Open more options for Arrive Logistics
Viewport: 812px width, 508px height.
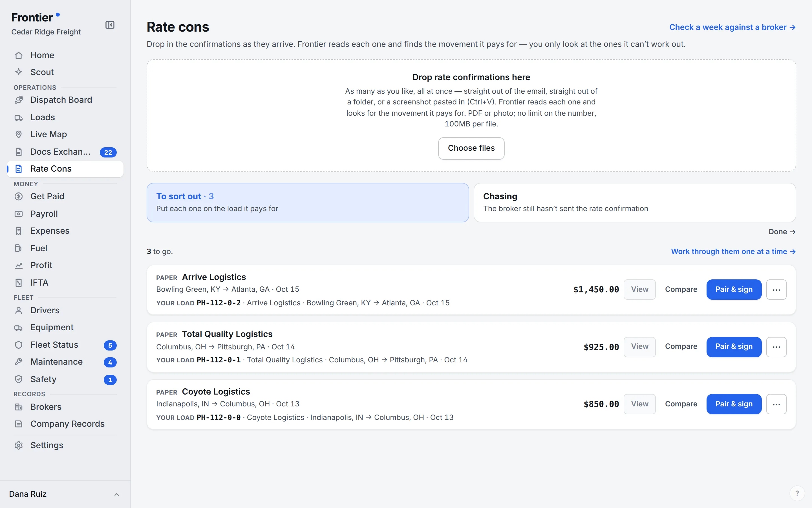click(x=776, y=289)
